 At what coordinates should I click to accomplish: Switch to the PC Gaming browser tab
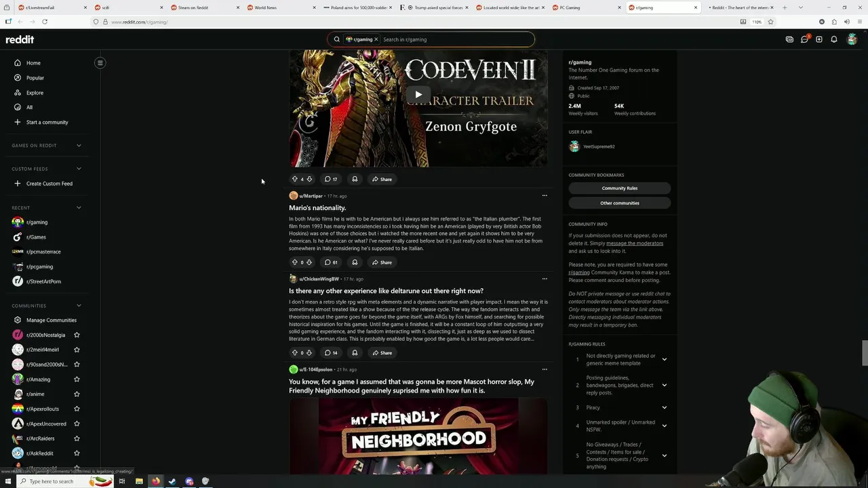(586, 7)
